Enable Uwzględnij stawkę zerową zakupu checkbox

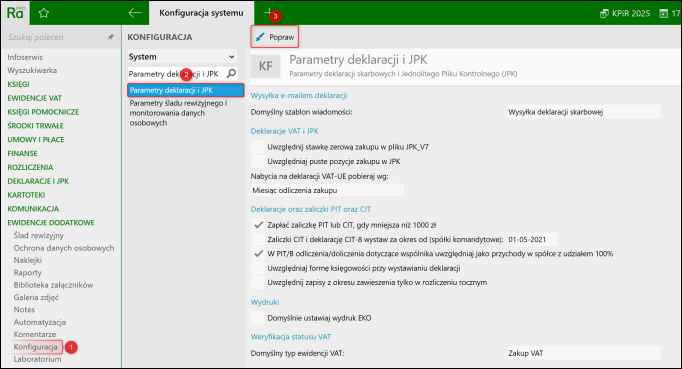pos(258,147)
